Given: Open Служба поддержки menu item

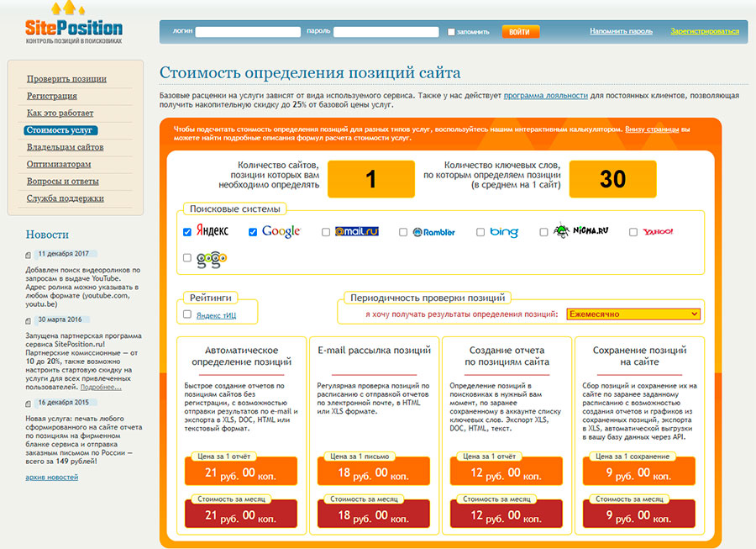Looking at the screenshot, I should (x=65, y=198).
